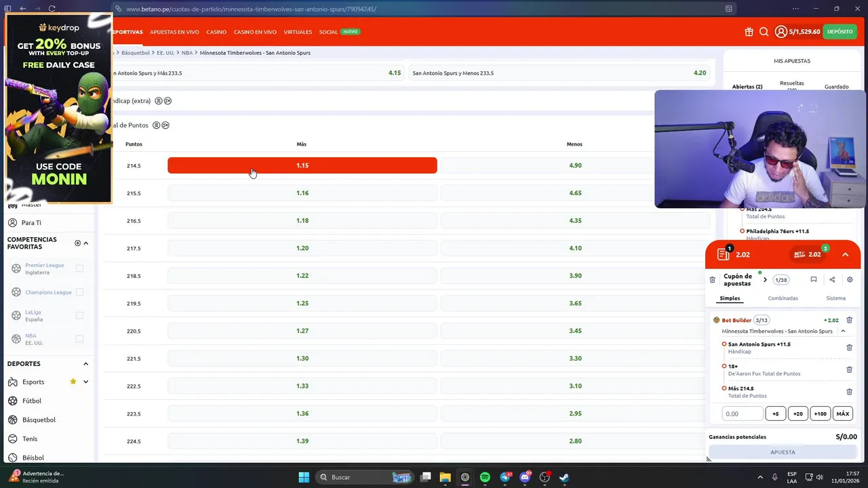Open the search magnifier in Betano header
868x488 pixels.
764,32
